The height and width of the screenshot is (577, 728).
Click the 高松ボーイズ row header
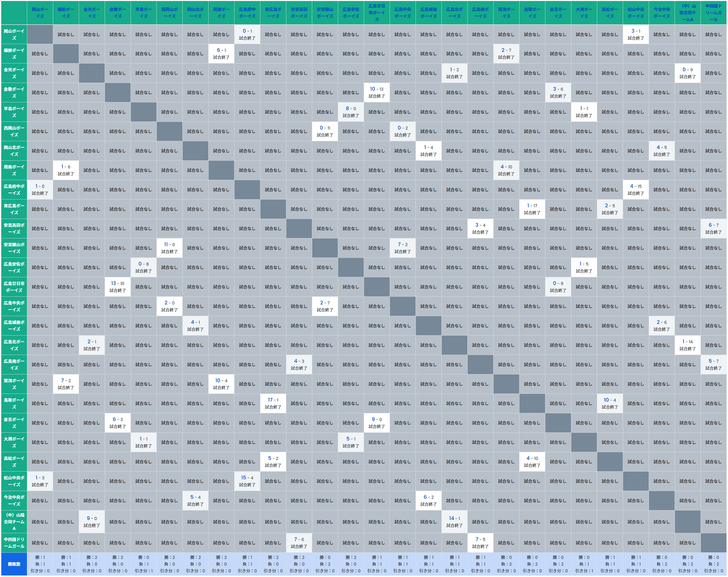point(14,461)
